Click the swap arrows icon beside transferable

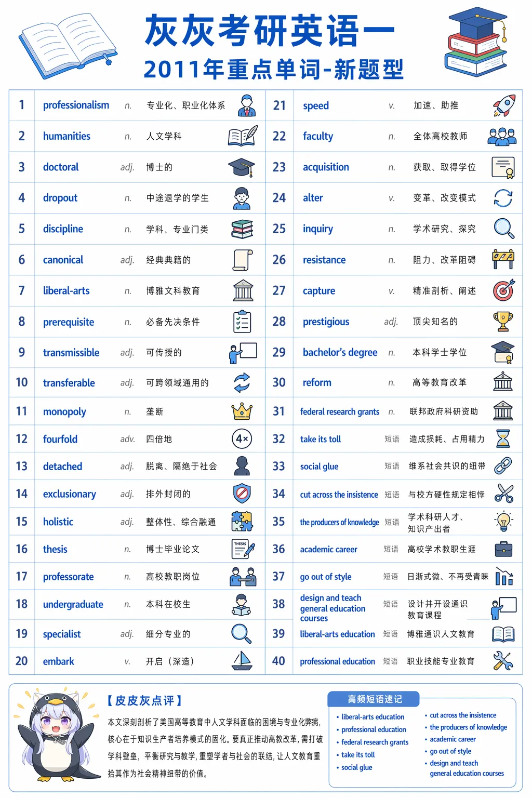coord(242,382)
